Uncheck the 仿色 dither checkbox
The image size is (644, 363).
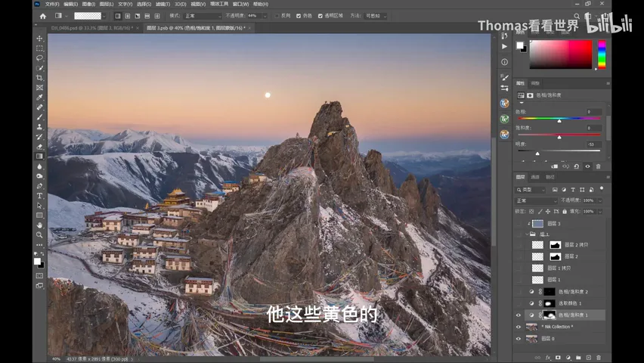point(299,16)
